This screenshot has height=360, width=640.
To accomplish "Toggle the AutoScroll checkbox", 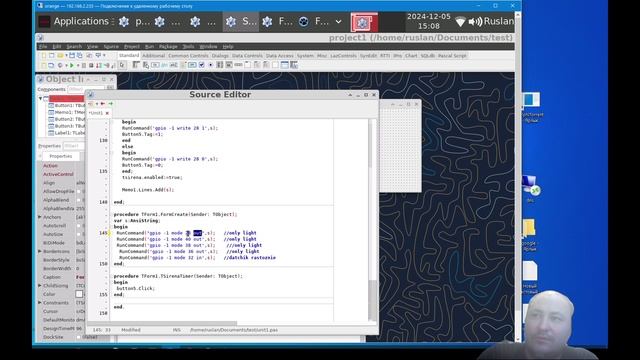I will click(79, 226).
